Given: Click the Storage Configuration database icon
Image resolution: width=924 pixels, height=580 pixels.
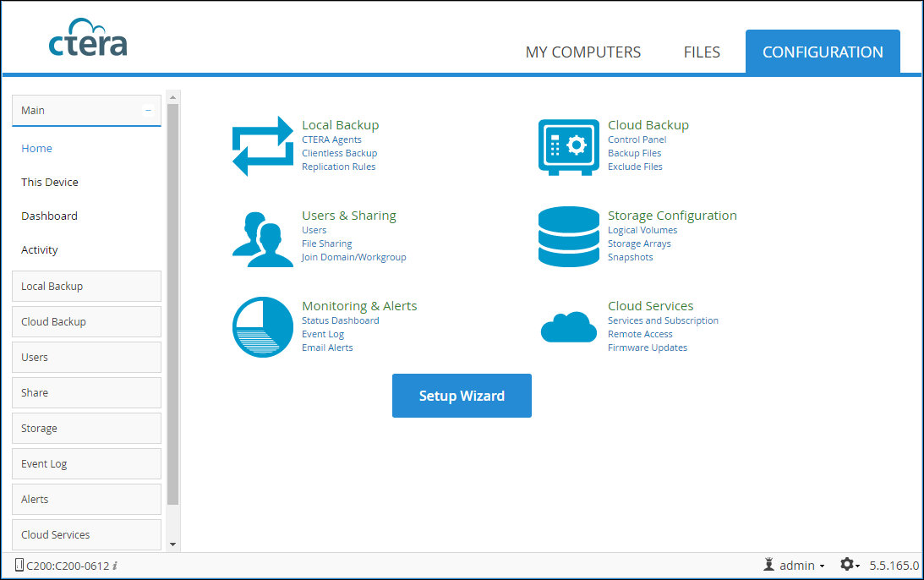Looking at the screenshot, I should click(568, 237).
